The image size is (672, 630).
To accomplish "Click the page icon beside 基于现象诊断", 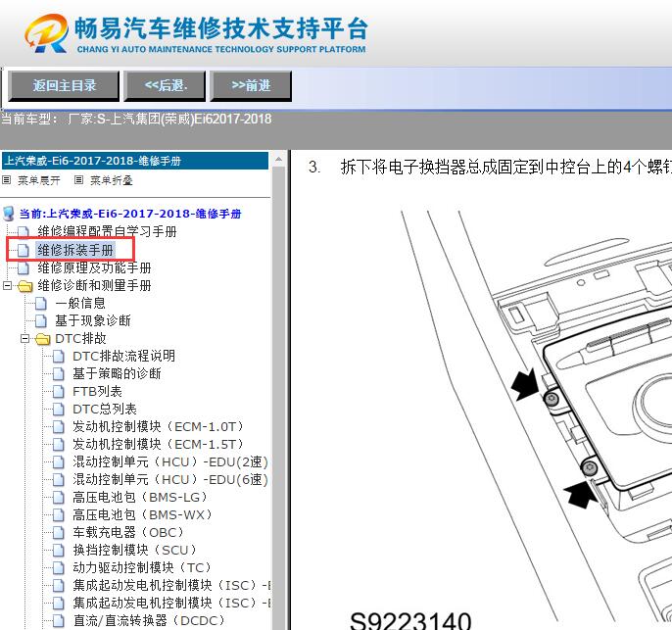I will coord(41,320).
